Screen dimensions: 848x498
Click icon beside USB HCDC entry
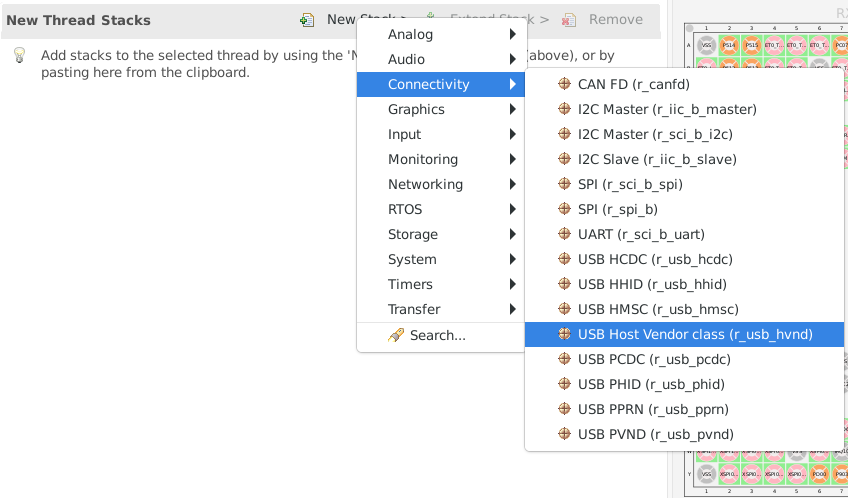click(x=564, y=259)
